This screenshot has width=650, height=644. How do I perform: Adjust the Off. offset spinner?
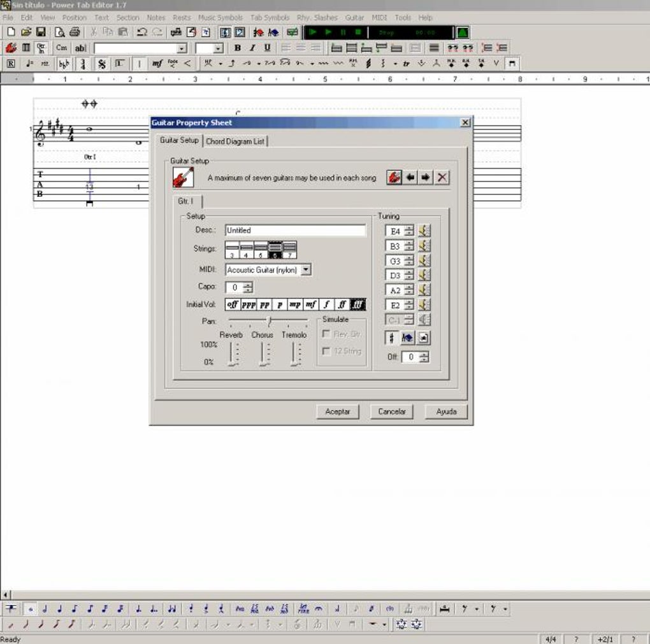[424, 357]
